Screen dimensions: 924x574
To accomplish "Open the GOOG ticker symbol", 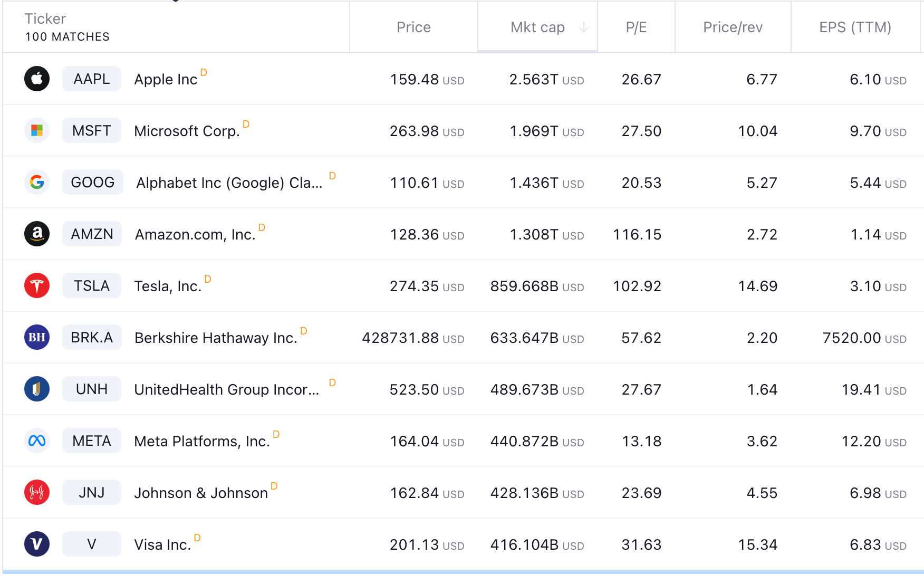I will tap(93, 182).
